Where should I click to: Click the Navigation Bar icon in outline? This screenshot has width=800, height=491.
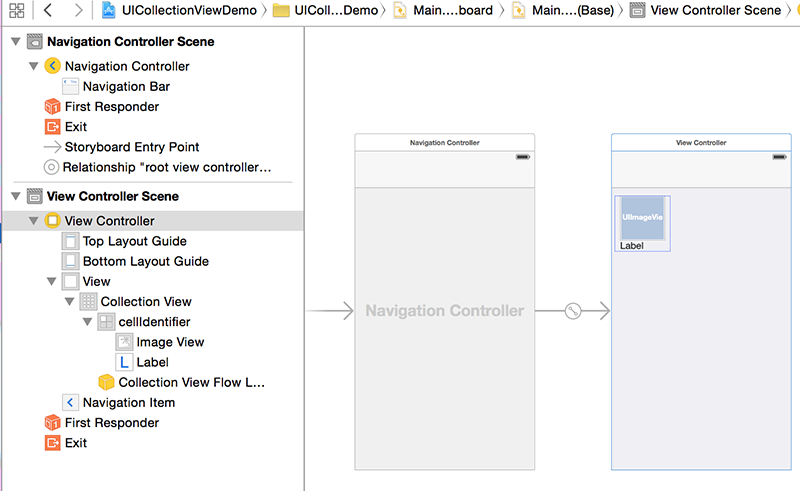(70, 86)
